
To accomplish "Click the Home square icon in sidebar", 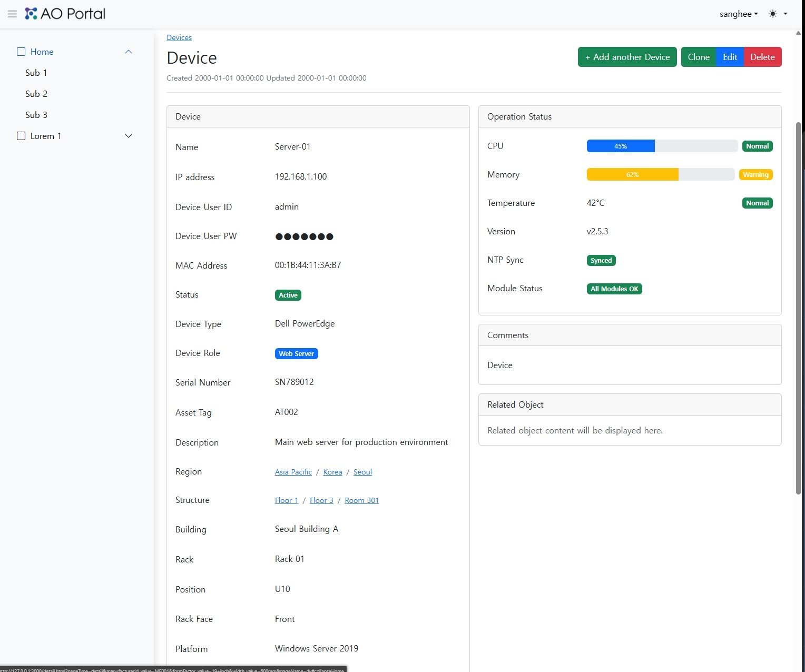I will (x=21, y=52).
